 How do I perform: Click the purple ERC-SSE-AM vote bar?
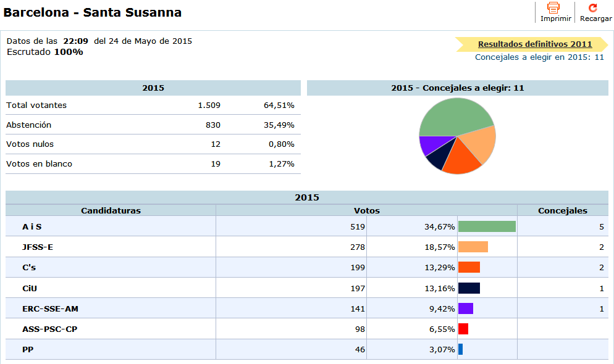click(x=465, y=308)
